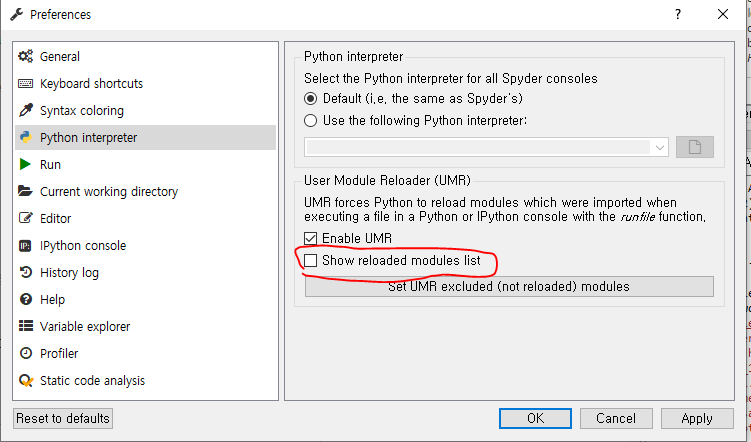Screen dimensions: 751x442
Task: Click the Editor pencil icon
Action: 26,218
